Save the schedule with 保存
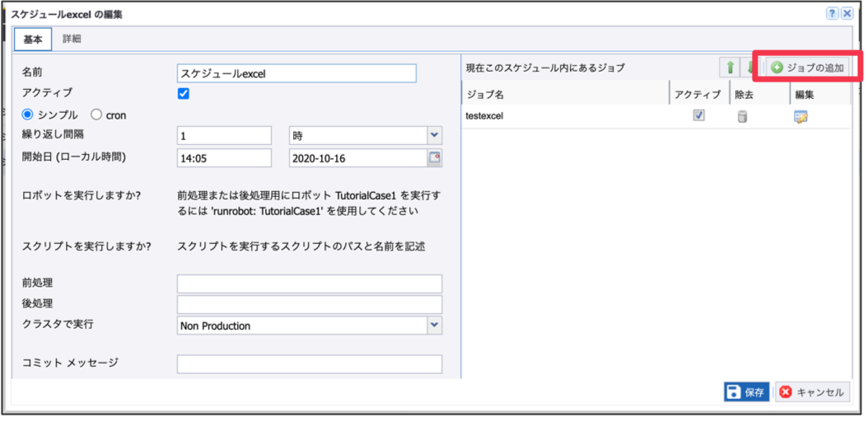Viewport: 868px width, 422px height. coord(747,392)
